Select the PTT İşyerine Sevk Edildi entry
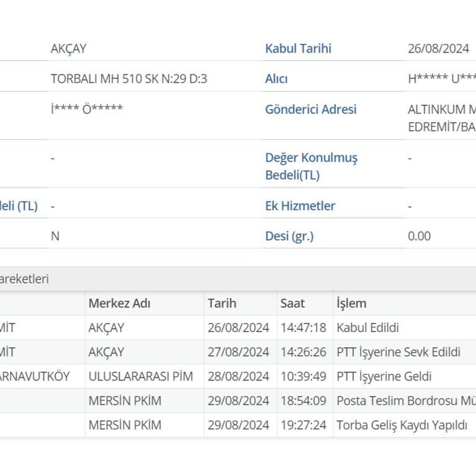 pyautogui.click(x=399, y=352)
